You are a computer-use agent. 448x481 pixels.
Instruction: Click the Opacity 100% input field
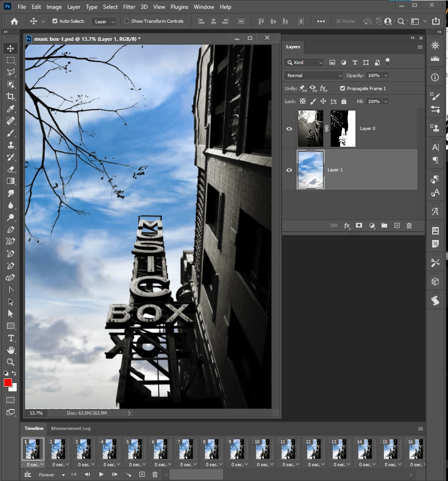click(374, 76)
